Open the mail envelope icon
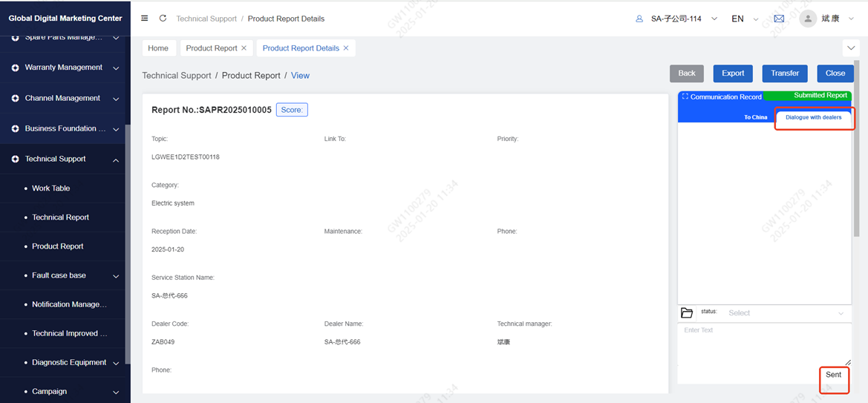The height and width of the screenshot is (403, 868). (x=779, y=19)
